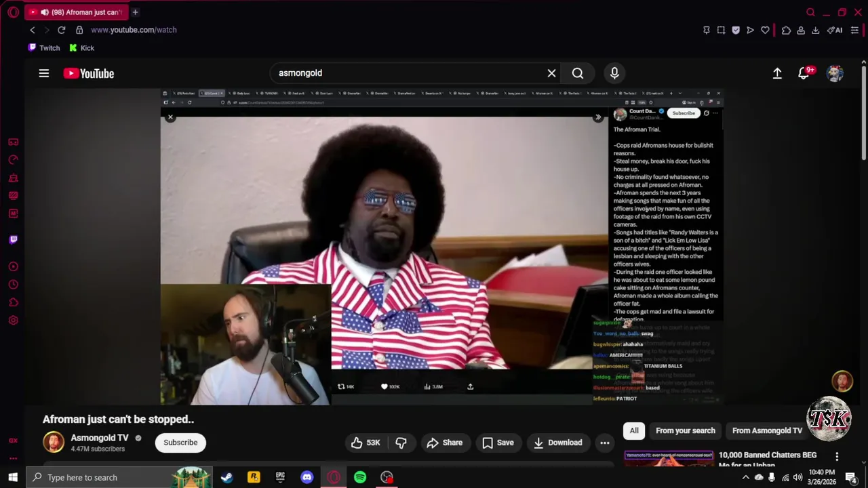Download the video
The width and height of the screenshot is (868, 488).
coord(557,443)
